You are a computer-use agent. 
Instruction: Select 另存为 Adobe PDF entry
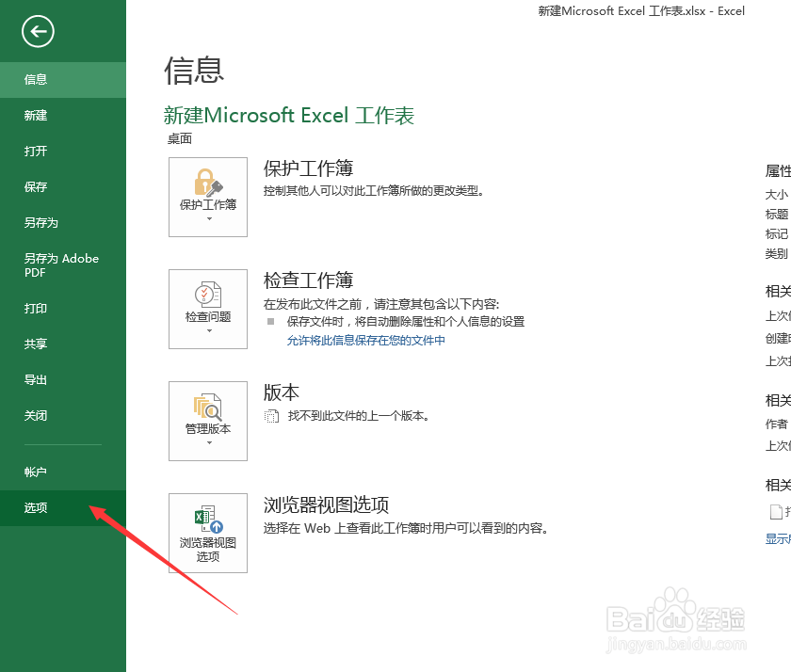point(63,265)
